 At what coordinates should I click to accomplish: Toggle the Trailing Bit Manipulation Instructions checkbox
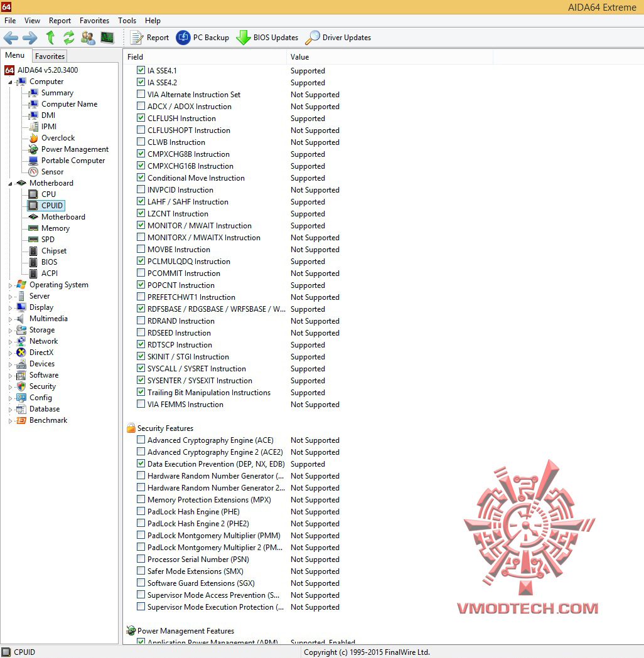[x=141, y=392]
